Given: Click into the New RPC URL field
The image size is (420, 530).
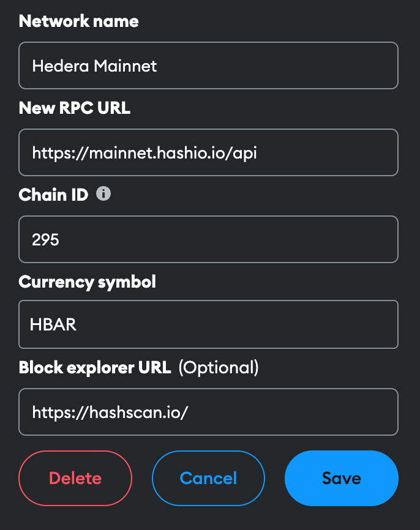Looking at the screenshot, I should coord(208,152).
